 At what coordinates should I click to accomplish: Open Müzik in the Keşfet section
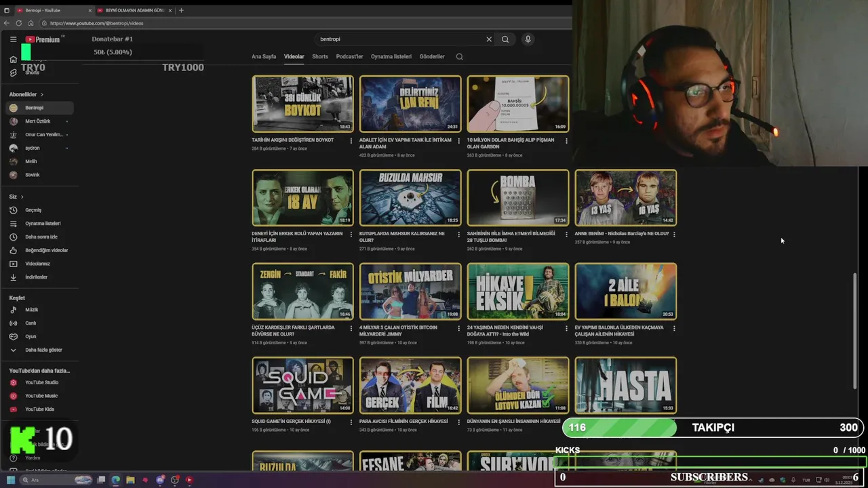(x=41, y=310)
